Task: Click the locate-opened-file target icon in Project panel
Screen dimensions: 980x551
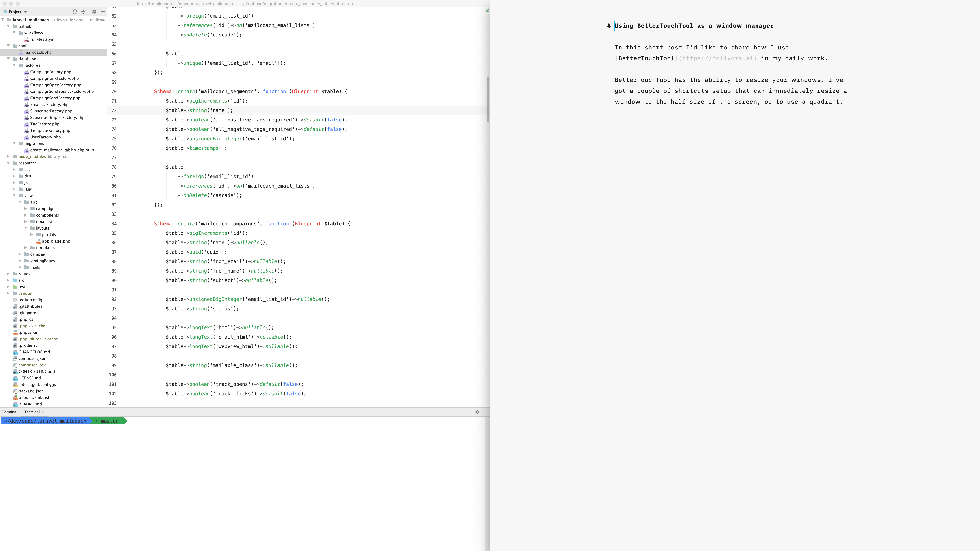Action: coord(75,12)
